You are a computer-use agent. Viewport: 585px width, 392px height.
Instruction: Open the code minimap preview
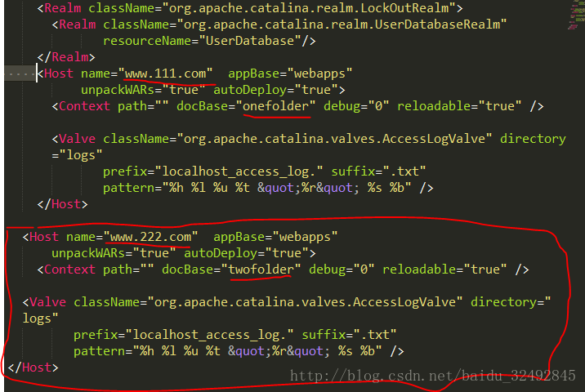coord(576,15)
